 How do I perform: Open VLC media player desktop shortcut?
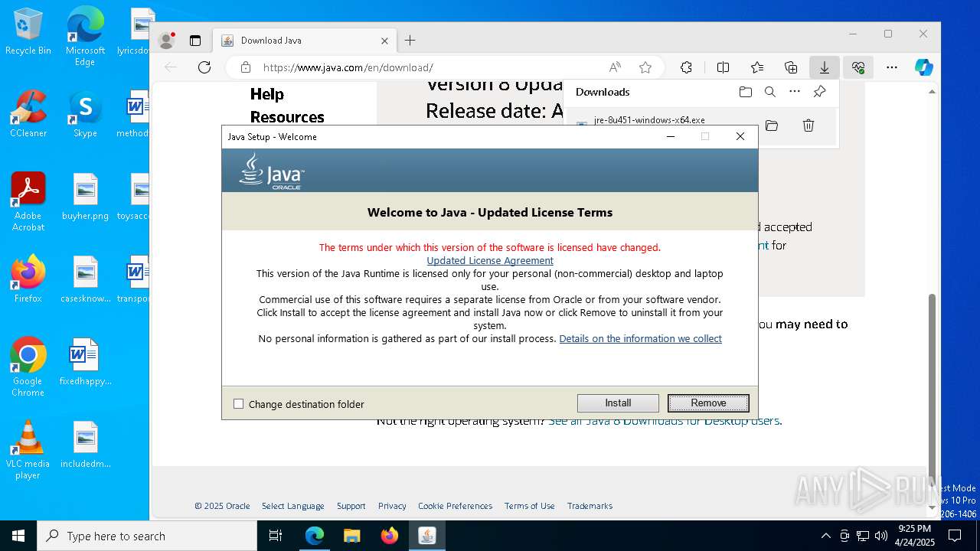point(28,450)
